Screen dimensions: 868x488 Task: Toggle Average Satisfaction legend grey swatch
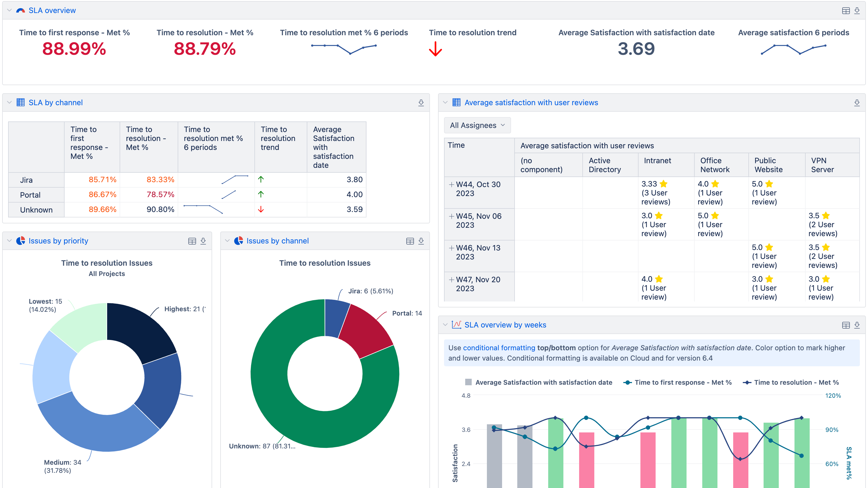pyautogui.click(x=468, y=382)
